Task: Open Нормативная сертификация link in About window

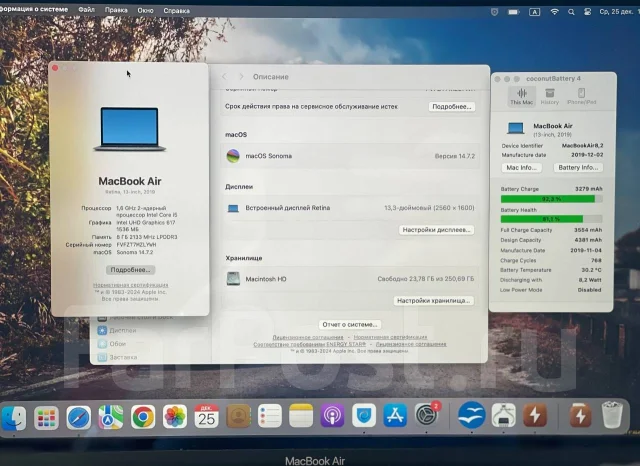Action: 131,285
